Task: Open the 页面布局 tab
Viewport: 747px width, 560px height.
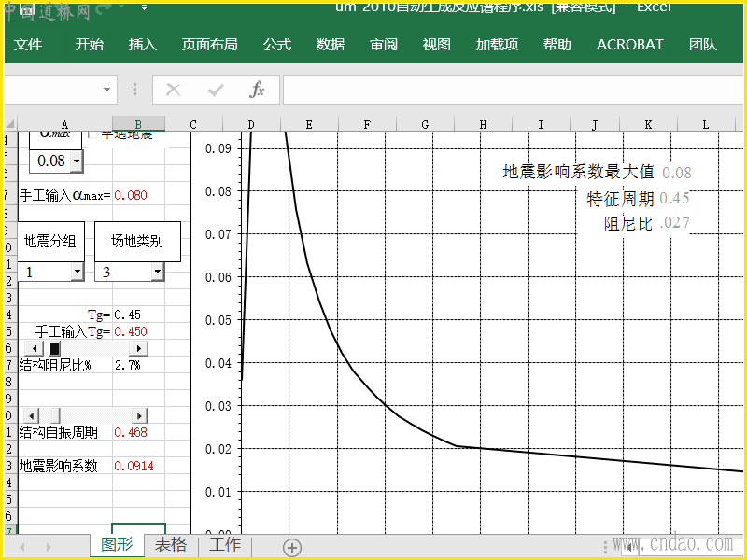Action: [209, 44]
